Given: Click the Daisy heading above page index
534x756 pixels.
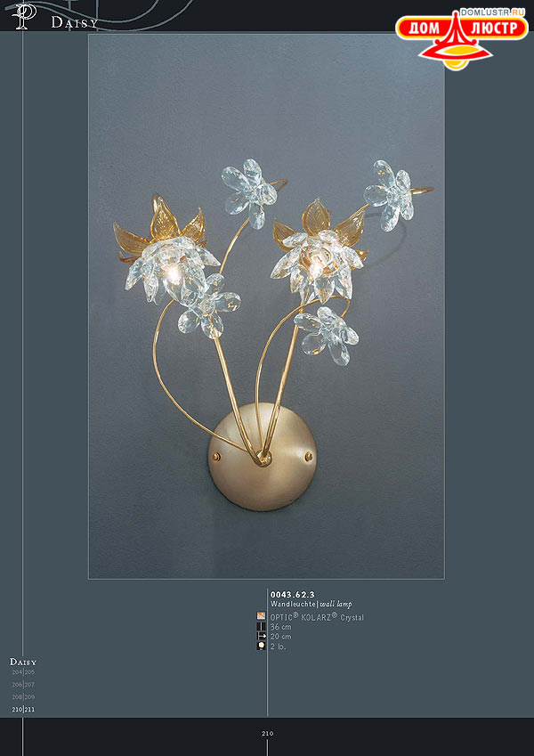Looking at the screenshot, I should tap(23, 662).
